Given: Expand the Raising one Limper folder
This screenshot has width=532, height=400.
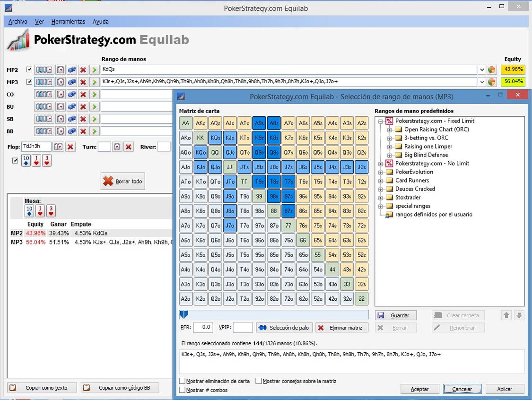Looking at the screenshot, I should pos(390,147).
